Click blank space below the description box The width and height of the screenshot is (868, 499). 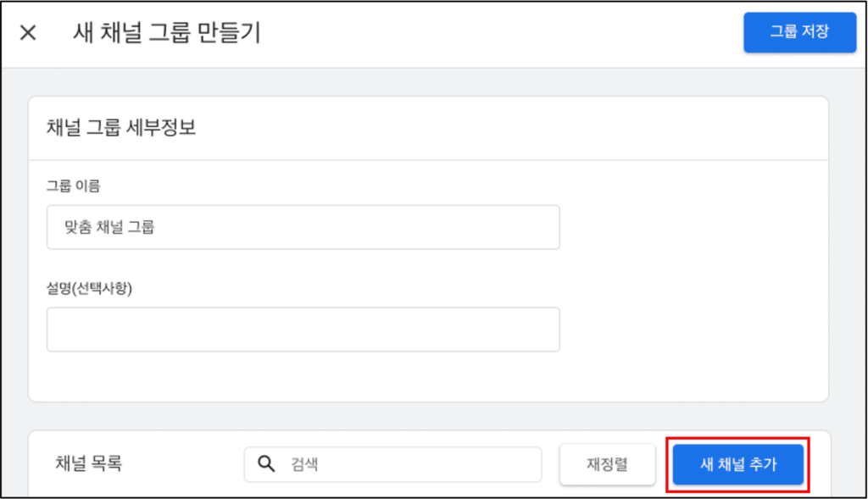(303, 376)
